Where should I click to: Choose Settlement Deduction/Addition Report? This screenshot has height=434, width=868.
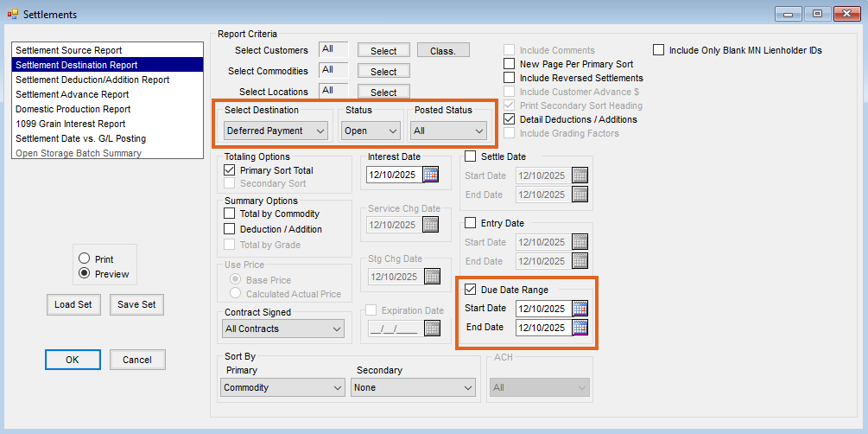point(107,80)
